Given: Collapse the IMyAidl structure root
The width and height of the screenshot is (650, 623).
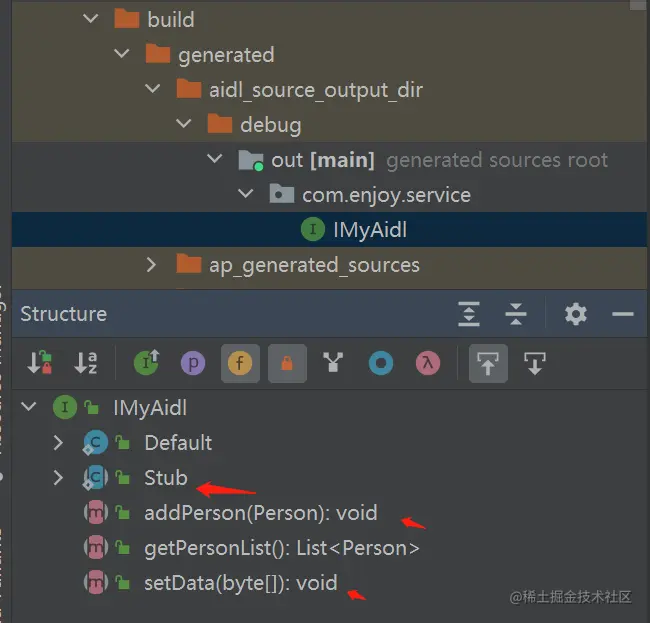Looking at the screenshot, I should (27, 408).
